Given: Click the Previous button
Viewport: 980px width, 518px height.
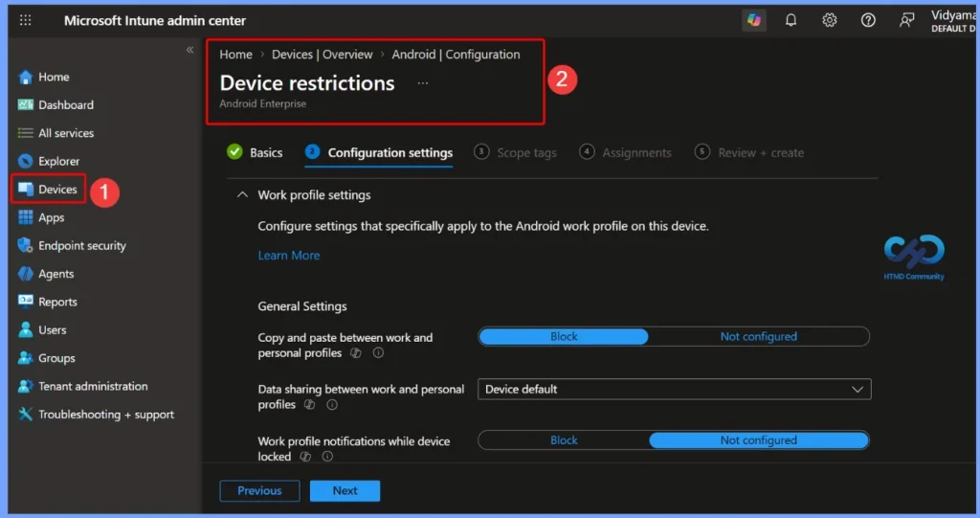Looking at the screenshot, I should [259, 491].
